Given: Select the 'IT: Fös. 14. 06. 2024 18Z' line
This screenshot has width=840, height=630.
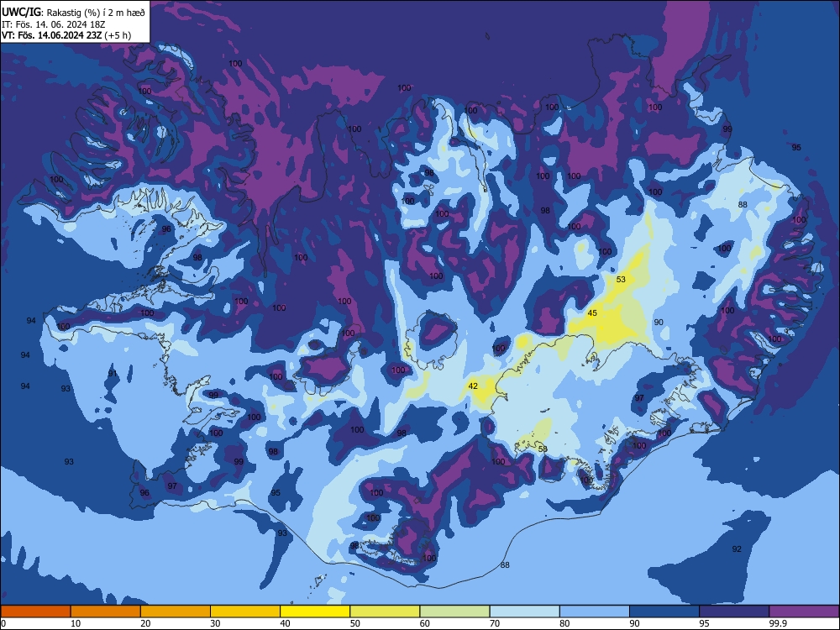Looking at the screenshot, I should pos(54,24).
